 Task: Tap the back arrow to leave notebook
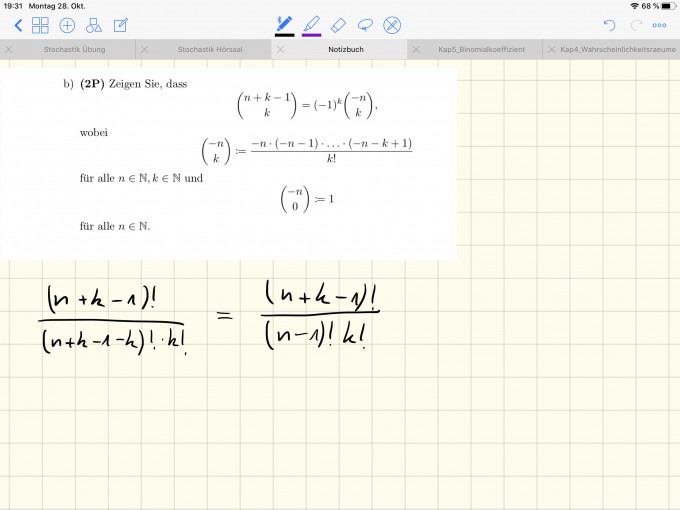17,25
